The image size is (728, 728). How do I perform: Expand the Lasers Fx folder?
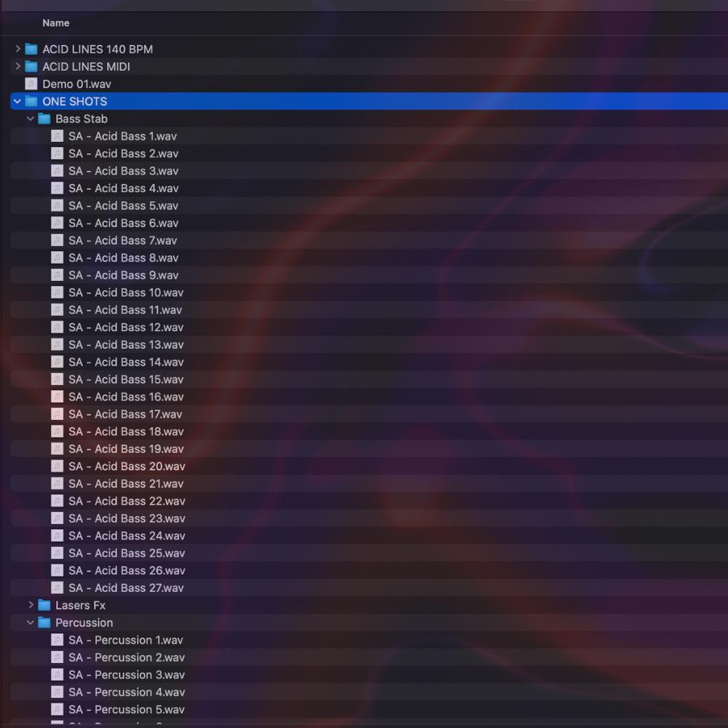[x=31, y=605]
